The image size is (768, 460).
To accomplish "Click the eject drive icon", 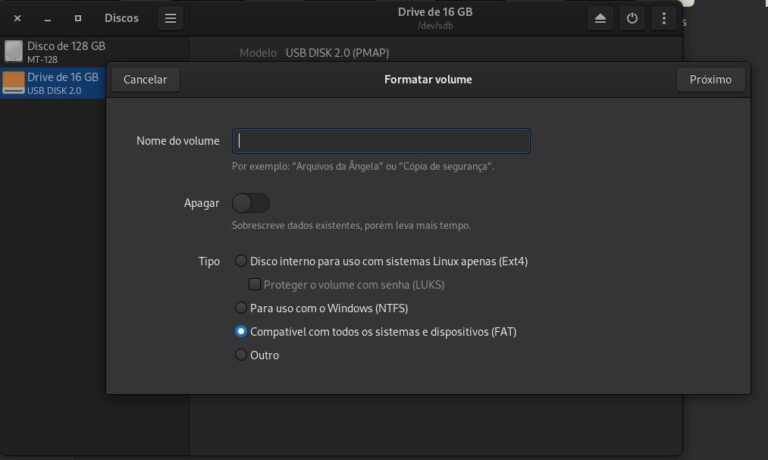I will pos(600,18).
